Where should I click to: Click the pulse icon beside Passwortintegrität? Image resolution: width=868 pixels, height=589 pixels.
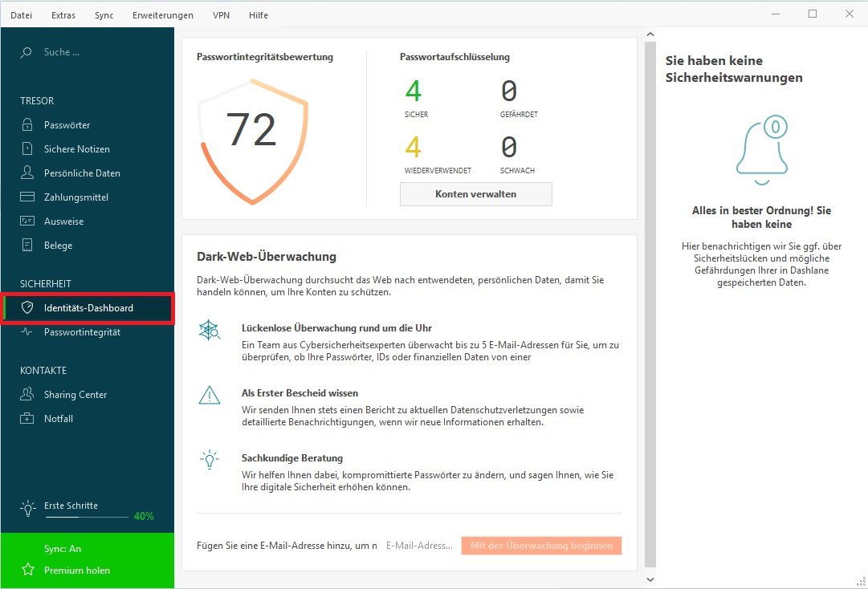(26, 332)
